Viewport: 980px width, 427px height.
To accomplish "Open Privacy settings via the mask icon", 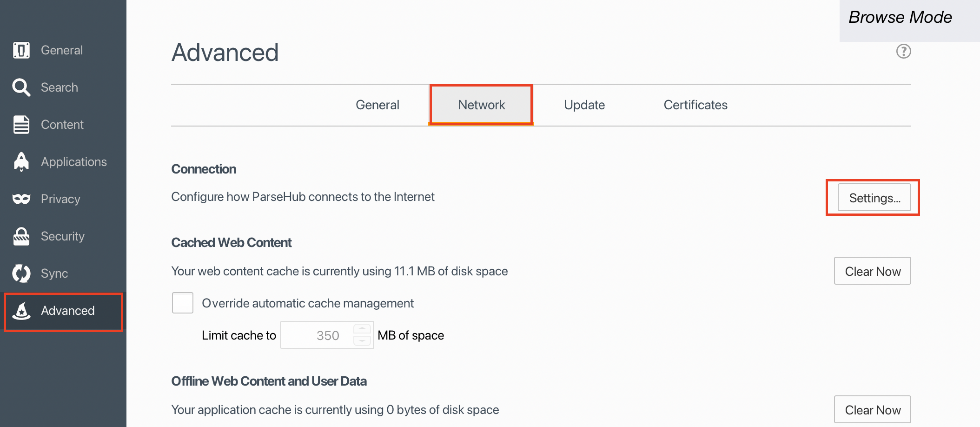I will click(x=21, y=199).
